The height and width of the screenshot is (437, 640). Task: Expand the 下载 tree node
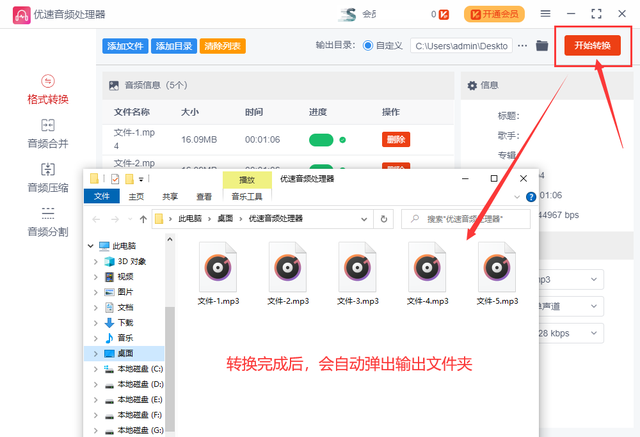96,323
